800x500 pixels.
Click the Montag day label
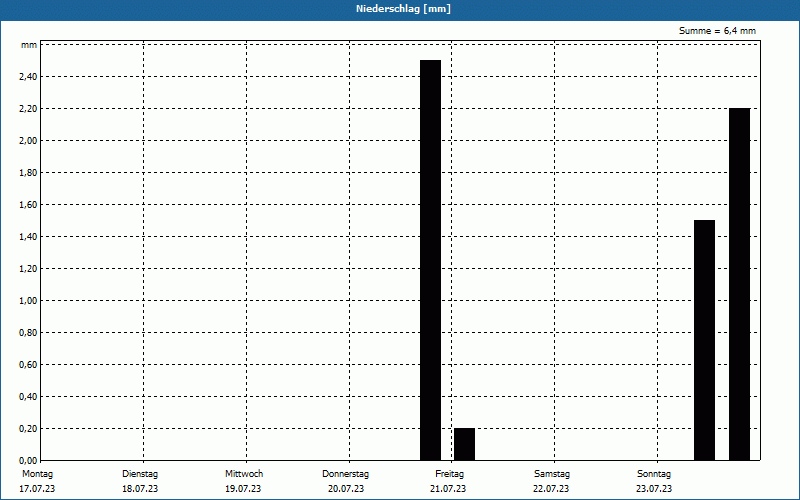coord(37,474)
